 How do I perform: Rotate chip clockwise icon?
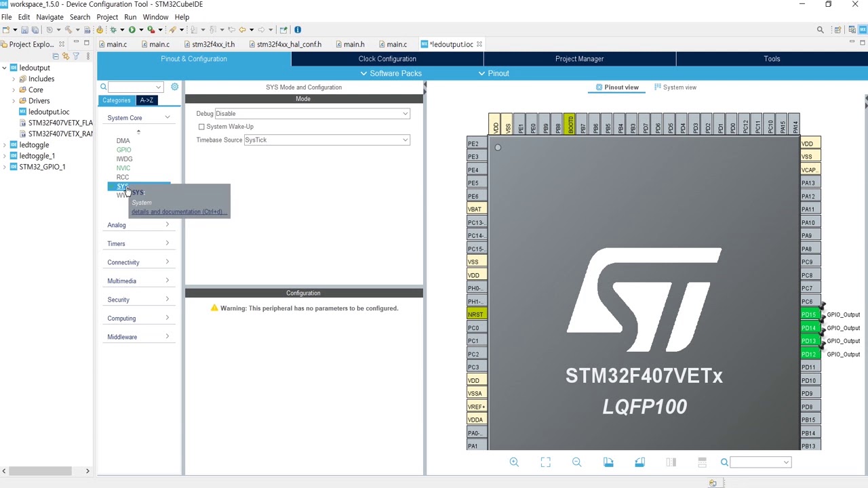[x=608, y=462]
